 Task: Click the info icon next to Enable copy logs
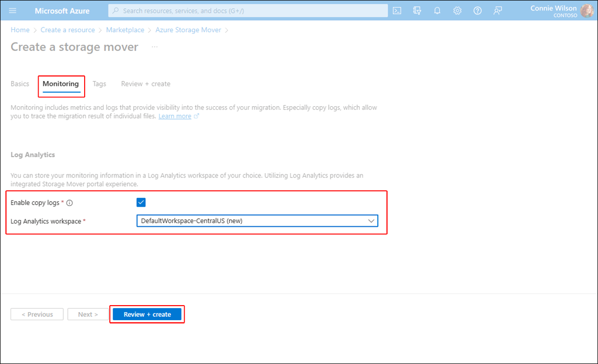(x=69, y=203)
